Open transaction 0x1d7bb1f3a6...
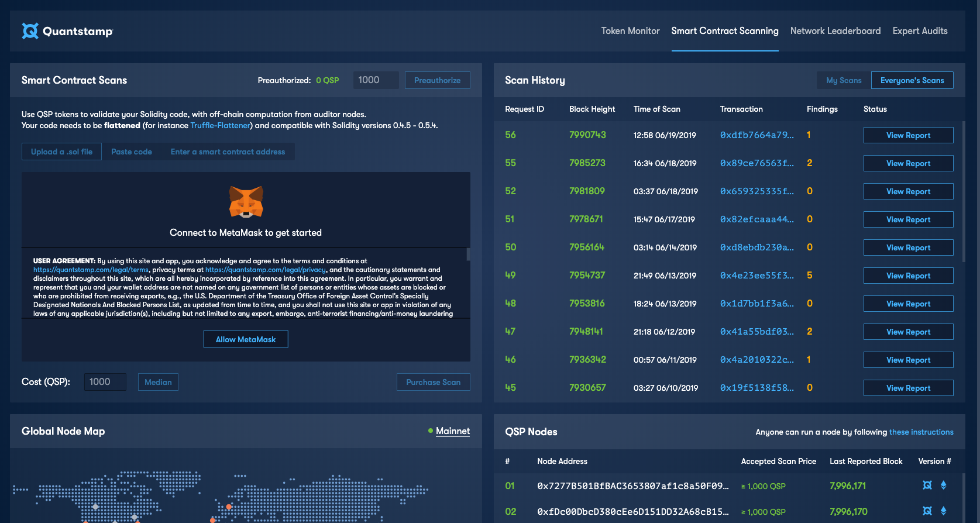Screen dimensions: 980x523 (757, 304)
